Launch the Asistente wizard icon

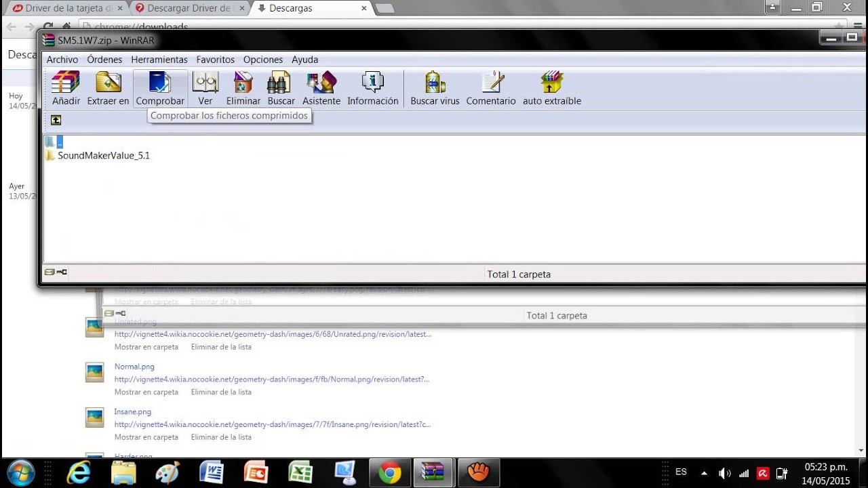[x=321, y=88]
